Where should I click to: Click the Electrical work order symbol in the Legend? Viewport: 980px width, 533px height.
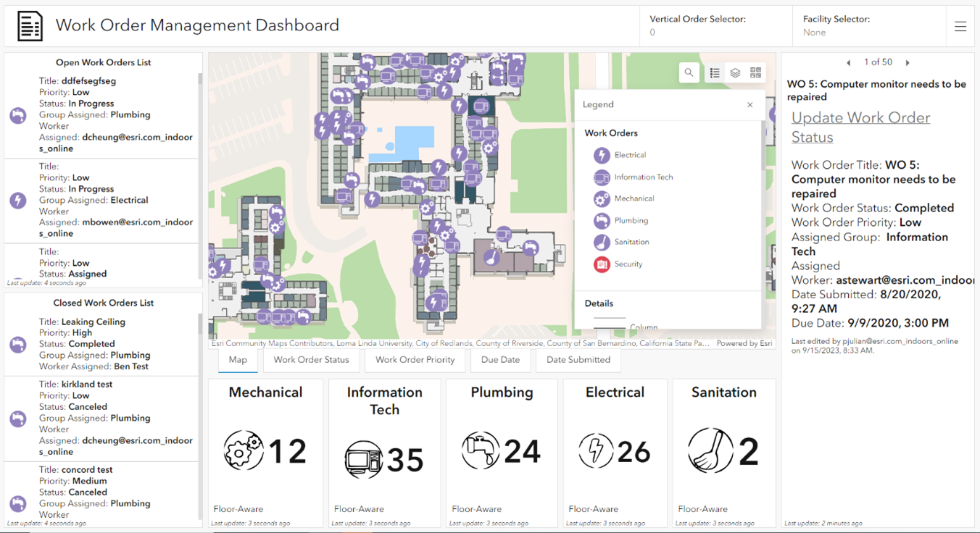point(600,154)
